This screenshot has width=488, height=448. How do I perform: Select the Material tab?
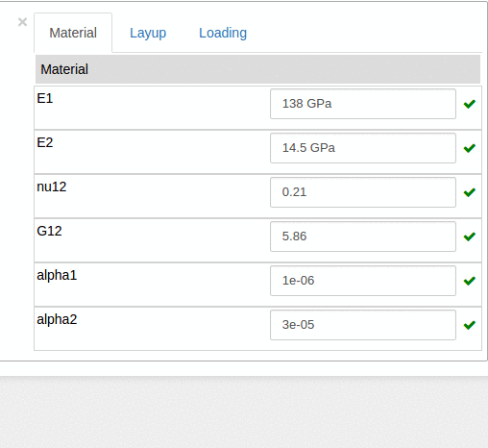73,33
